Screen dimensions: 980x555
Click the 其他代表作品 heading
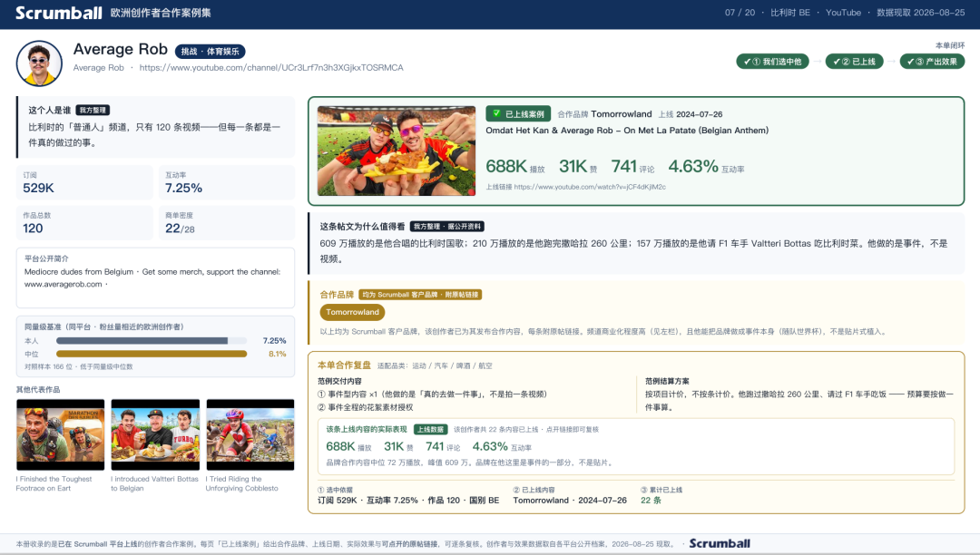(38, 390)
